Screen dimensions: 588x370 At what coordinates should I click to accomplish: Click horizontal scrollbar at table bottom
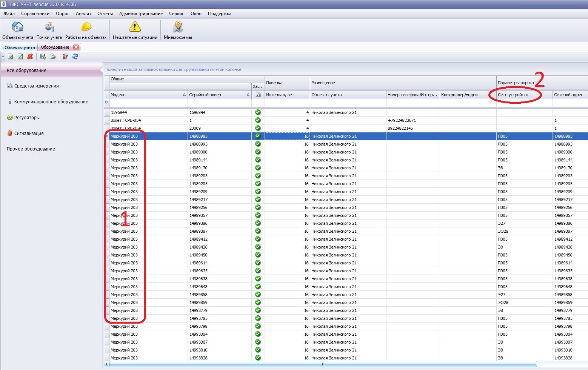[x=323, y=364]
